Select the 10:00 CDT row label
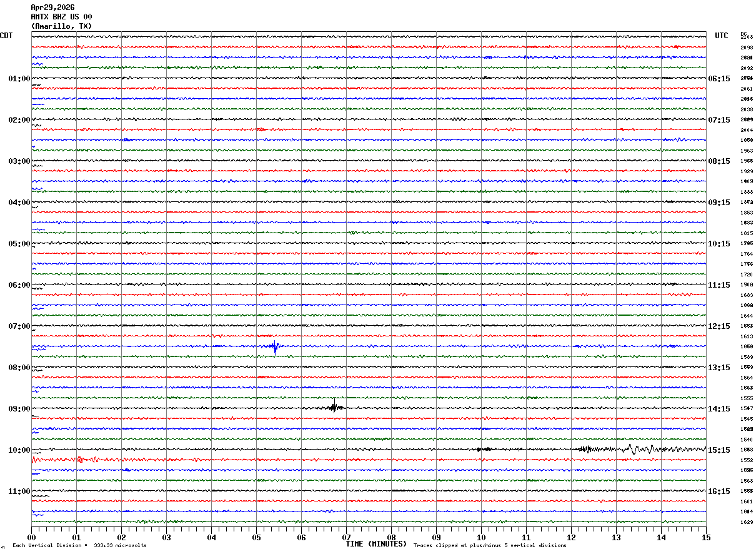Screen dimensions: 756x554 19,450
